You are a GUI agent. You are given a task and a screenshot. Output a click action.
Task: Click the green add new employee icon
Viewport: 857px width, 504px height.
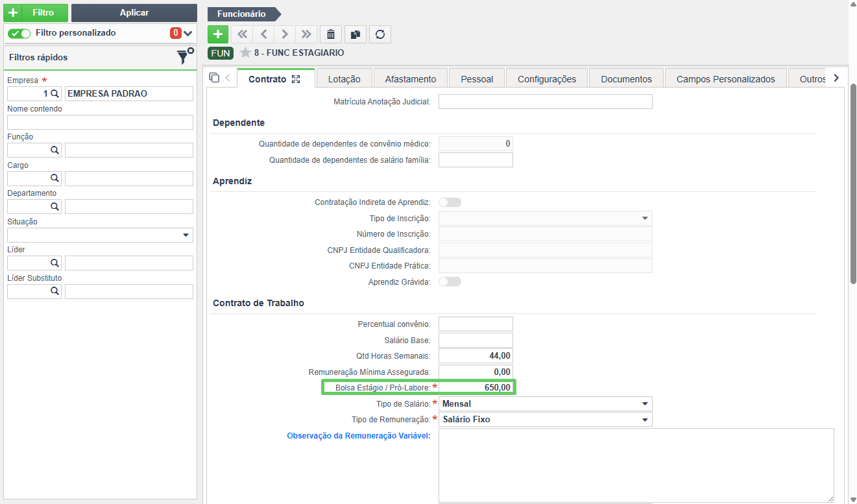[x=218, y=34]
